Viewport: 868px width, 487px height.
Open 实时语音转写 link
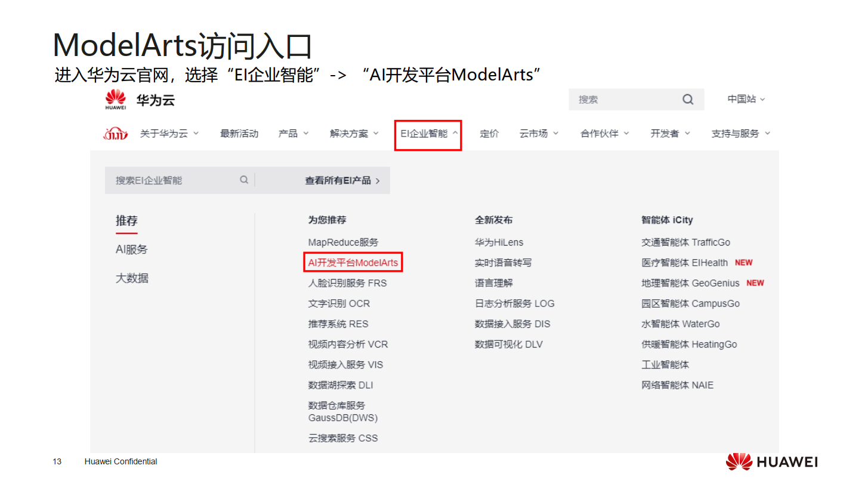[x=503, y=262]
